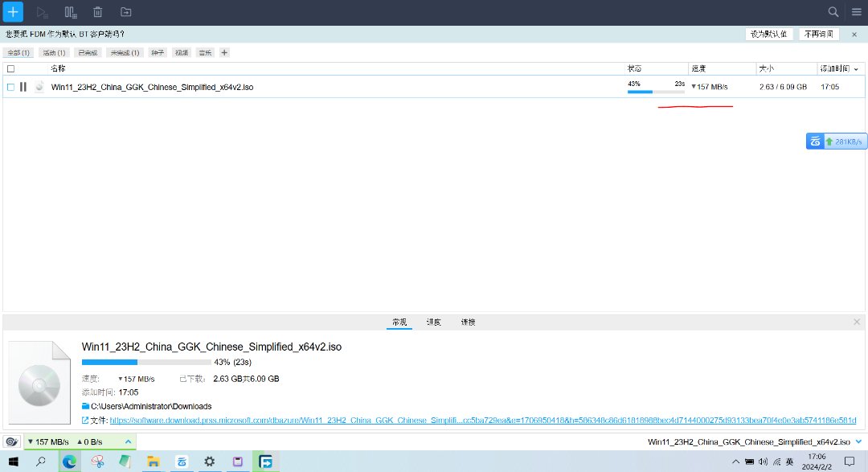Open the 进度 tab in details panel
The height and width of the screenshot is (472, 868).
[x=433, y=322]
